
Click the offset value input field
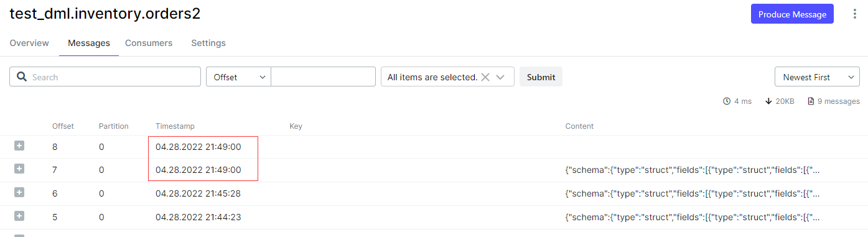point(323,77)
